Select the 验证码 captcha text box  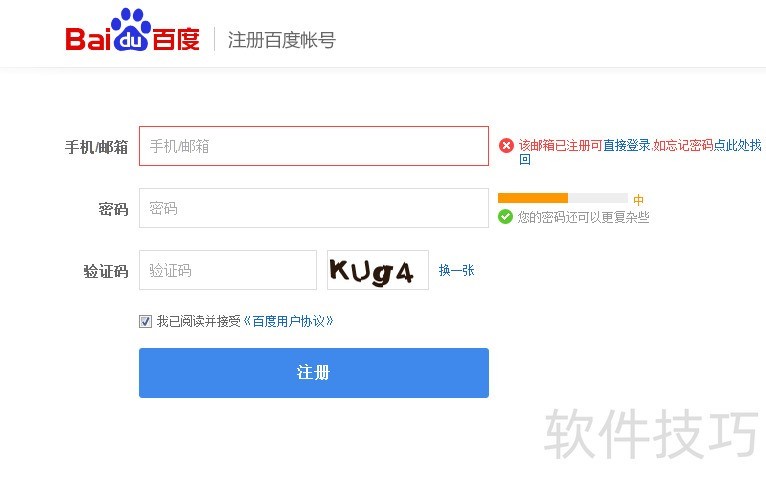227,270
